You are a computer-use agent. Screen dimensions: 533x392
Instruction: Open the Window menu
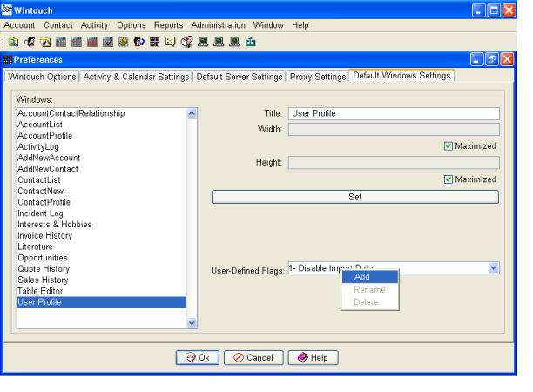pos(268,25)
